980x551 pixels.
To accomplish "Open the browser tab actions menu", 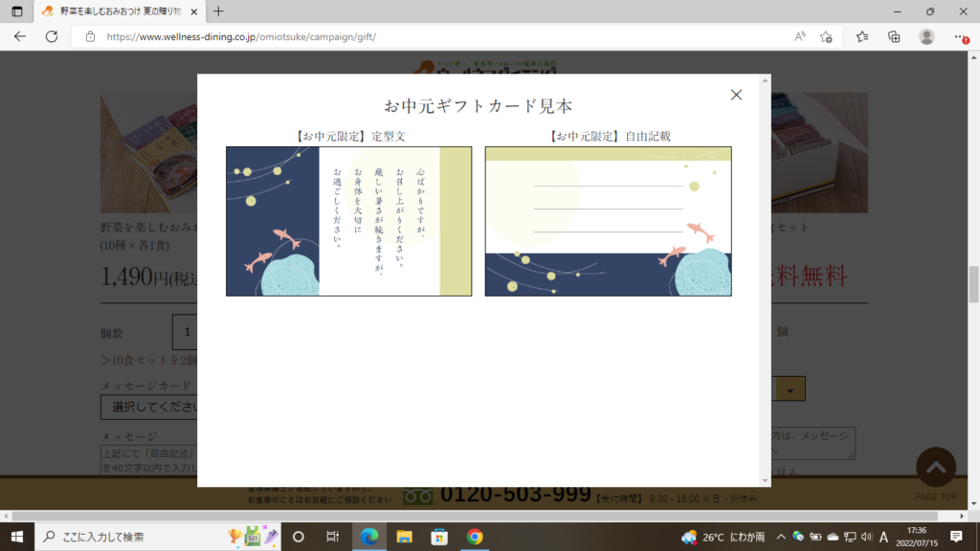I will pyautogui.click(x=17, y=11).
